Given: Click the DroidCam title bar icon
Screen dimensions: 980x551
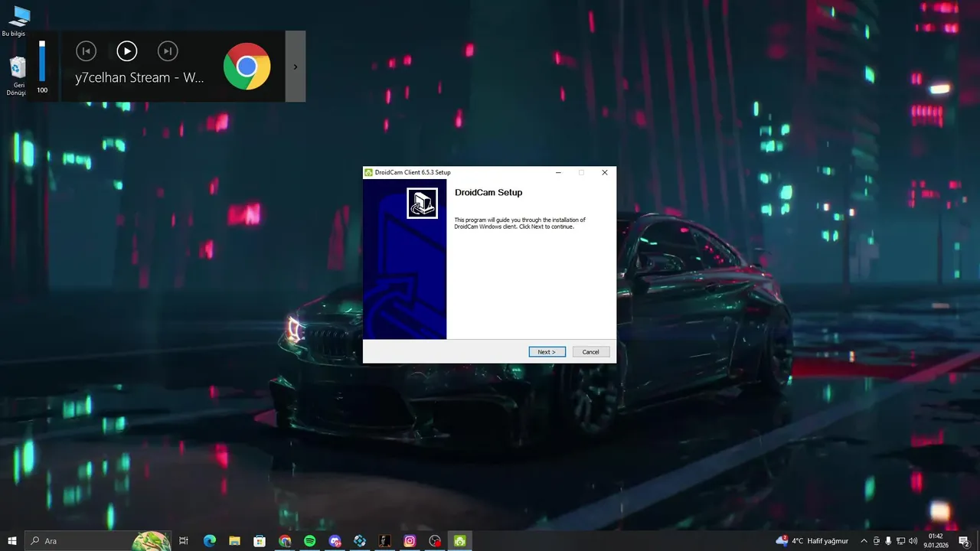Looking at the screenshot, I should [x=368, y=172].
